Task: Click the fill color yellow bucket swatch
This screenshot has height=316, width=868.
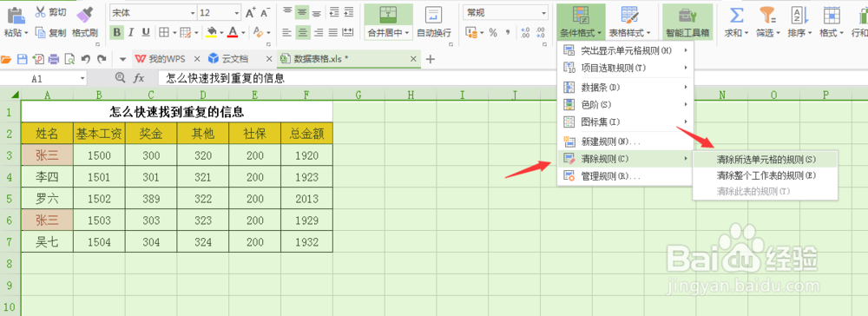Action: (211, 33)
